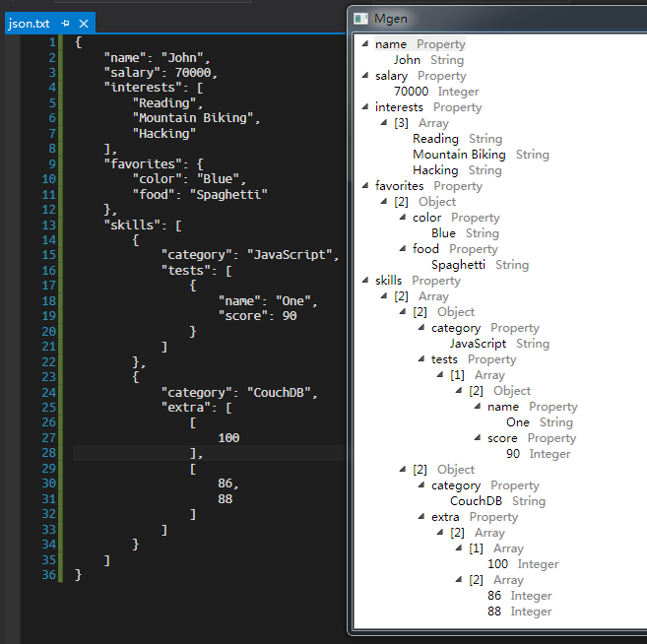Switch to the json.txt tab

[30, 23]
